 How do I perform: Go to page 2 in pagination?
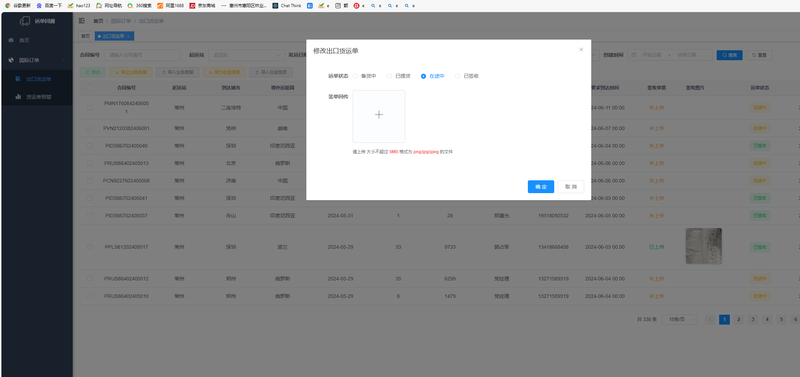coord(738,319)
